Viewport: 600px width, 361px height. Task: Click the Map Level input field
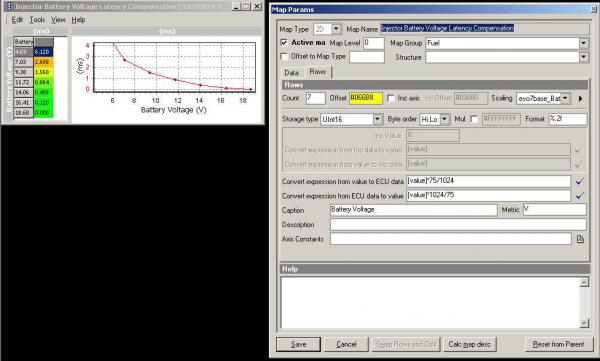pyautogui.click(x=373, y=43)
